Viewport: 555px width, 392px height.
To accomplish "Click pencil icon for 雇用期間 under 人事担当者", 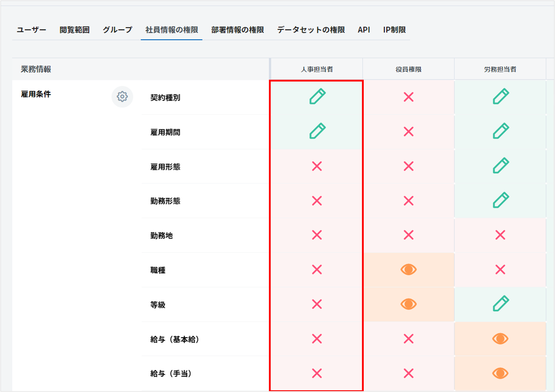I will point(317,131).
